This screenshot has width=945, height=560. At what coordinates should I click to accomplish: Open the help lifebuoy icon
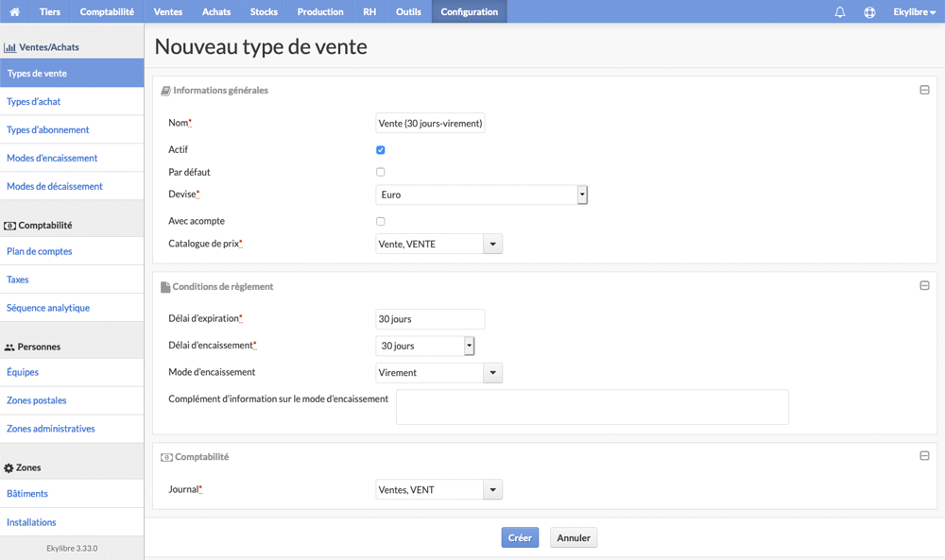coord(869,12)
